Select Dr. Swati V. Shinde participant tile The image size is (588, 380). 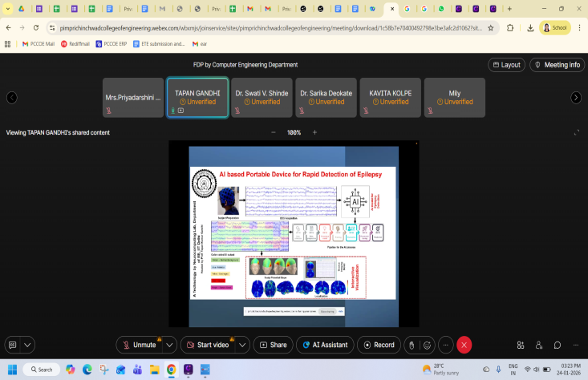pos(262,98)
